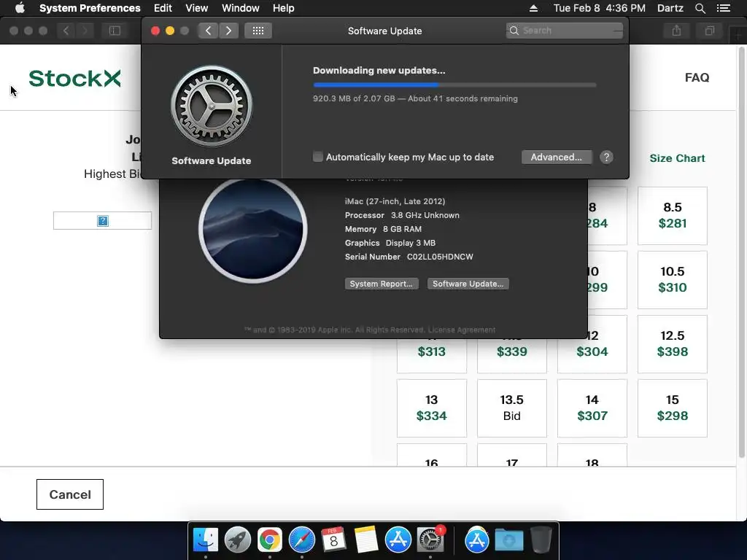Click the Cancel button on StockX

[x=70, y=494]
